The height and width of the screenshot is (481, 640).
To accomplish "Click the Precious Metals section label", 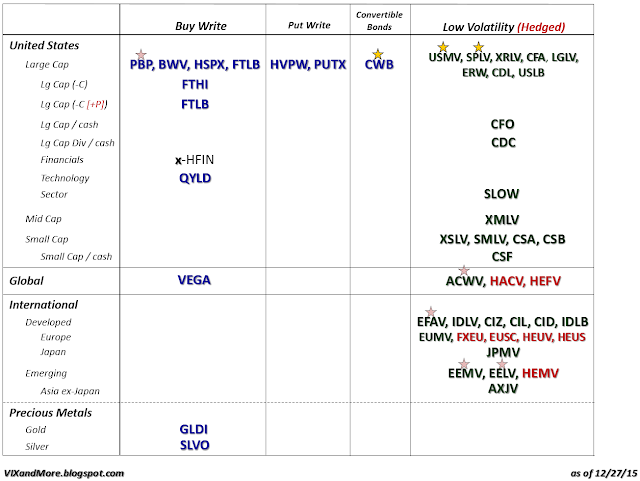I will click(51, 413).
